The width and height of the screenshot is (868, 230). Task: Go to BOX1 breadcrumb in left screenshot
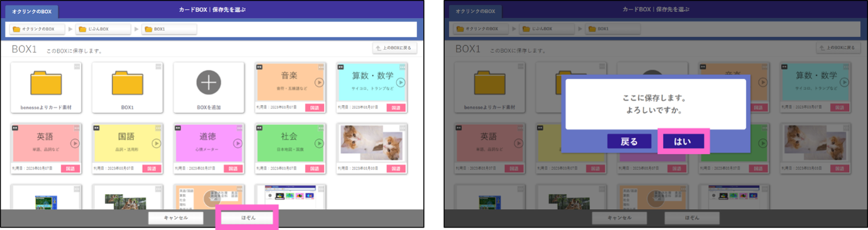169,29
